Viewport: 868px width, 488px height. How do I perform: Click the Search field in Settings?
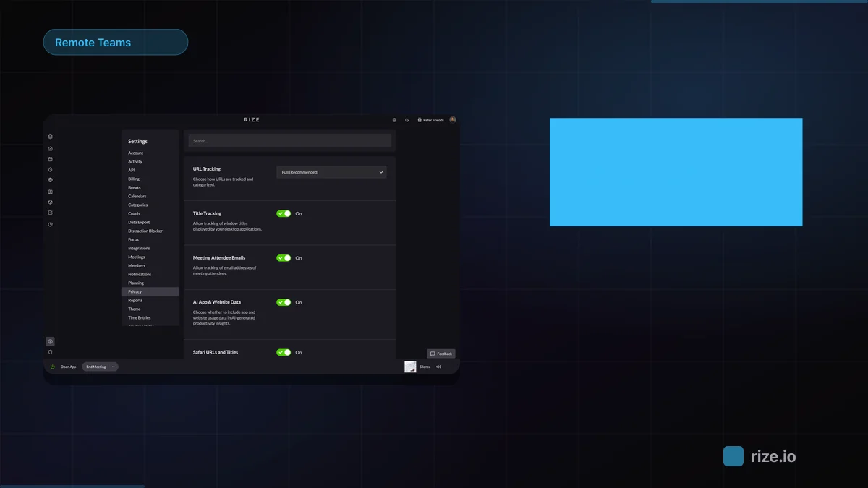point(289,140)
